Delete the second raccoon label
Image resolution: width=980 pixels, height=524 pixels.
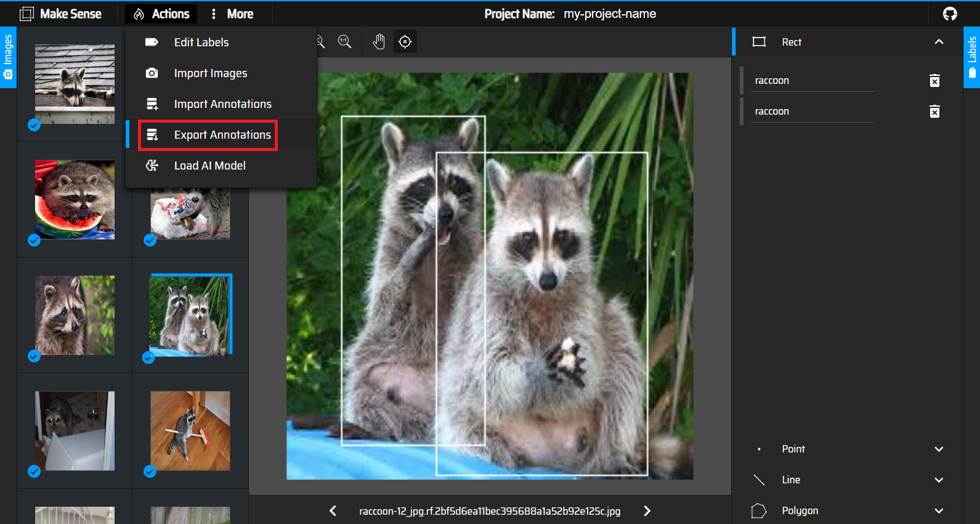tap(934, 112)
